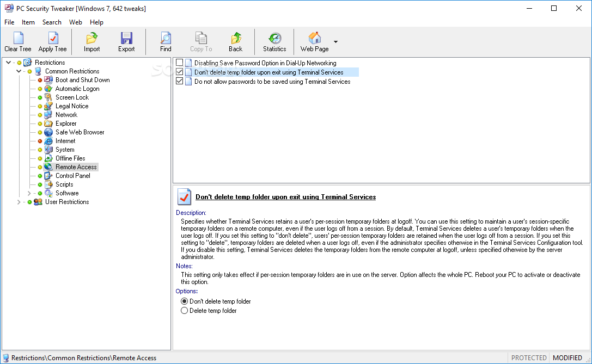Image resolution: width=592 pixels, height=364 pixels.
Task: Select Don't delete temp folder radio option
Action: tap(184, 301)
